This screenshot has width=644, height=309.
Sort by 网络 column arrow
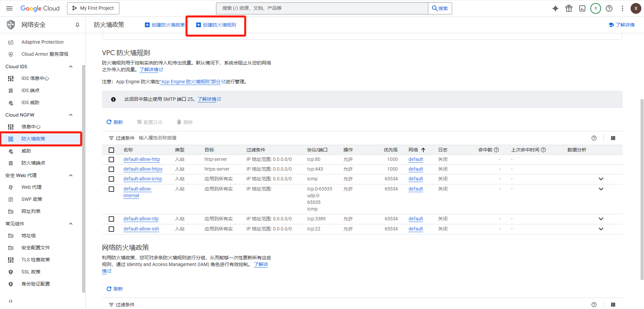tap(423, 150)
